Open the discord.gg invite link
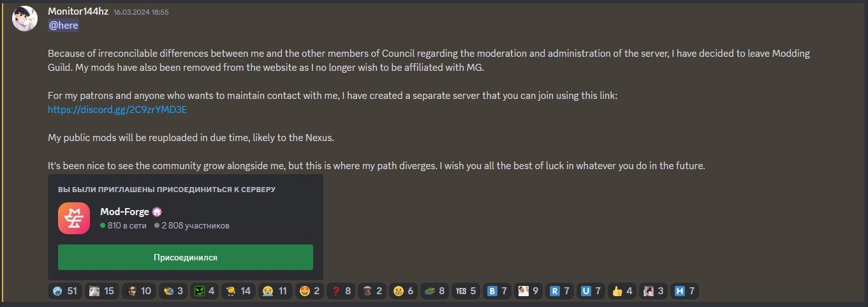The image size is (868, 307). point(117,110)
